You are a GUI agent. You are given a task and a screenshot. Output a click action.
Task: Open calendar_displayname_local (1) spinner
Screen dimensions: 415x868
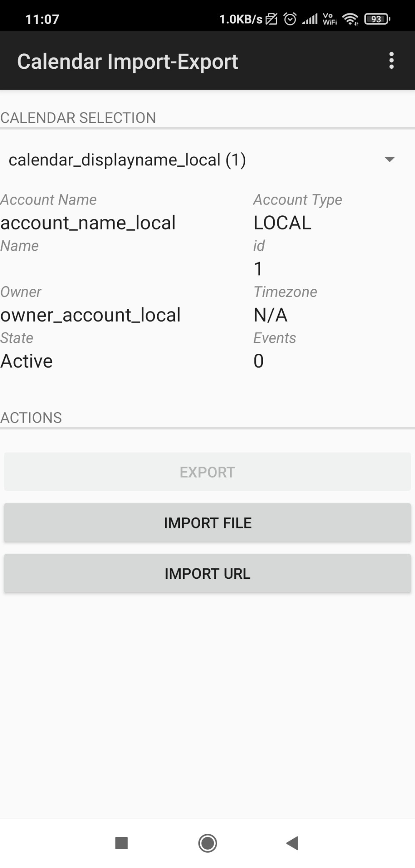pyautogui.click(x=207, y=160)
